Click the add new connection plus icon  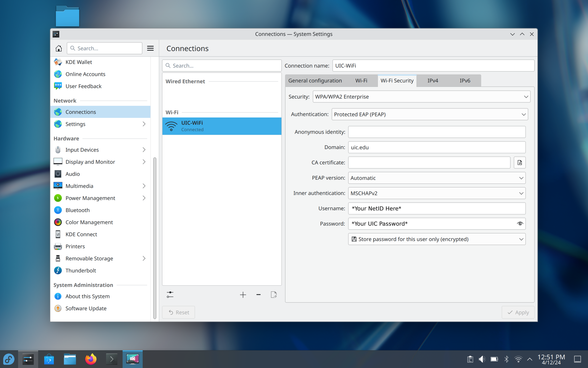point(243,295)
